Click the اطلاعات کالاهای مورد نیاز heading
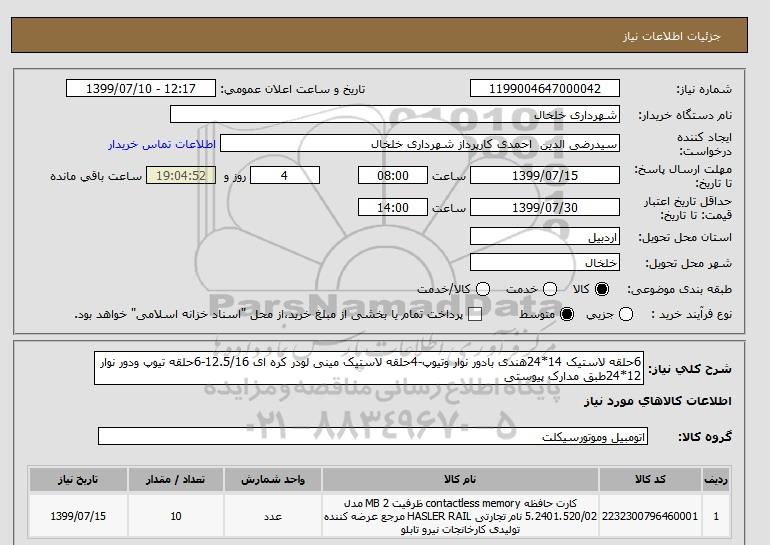 coord(658,401)
